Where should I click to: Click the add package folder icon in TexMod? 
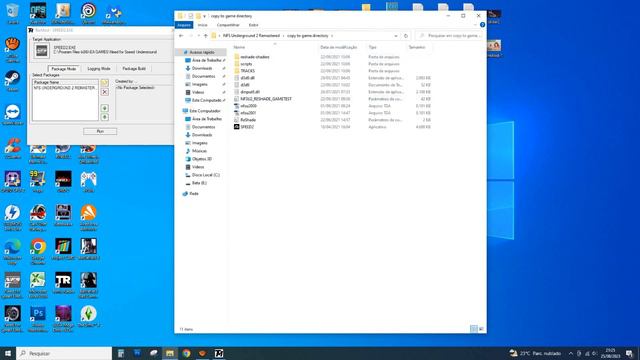(104, 83)
